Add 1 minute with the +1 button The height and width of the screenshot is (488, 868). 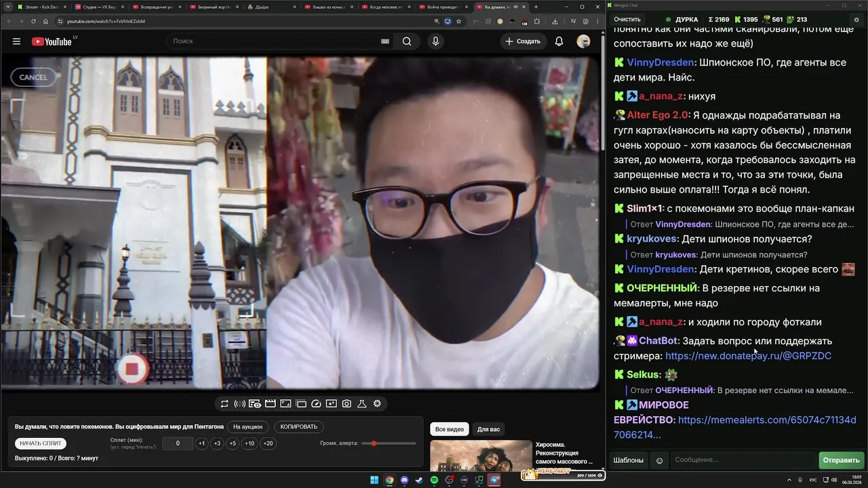[x=201, y=443]
